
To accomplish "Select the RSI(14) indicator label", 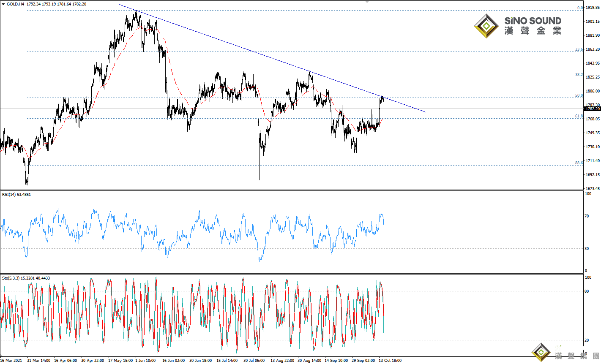I will pos(16,195).
